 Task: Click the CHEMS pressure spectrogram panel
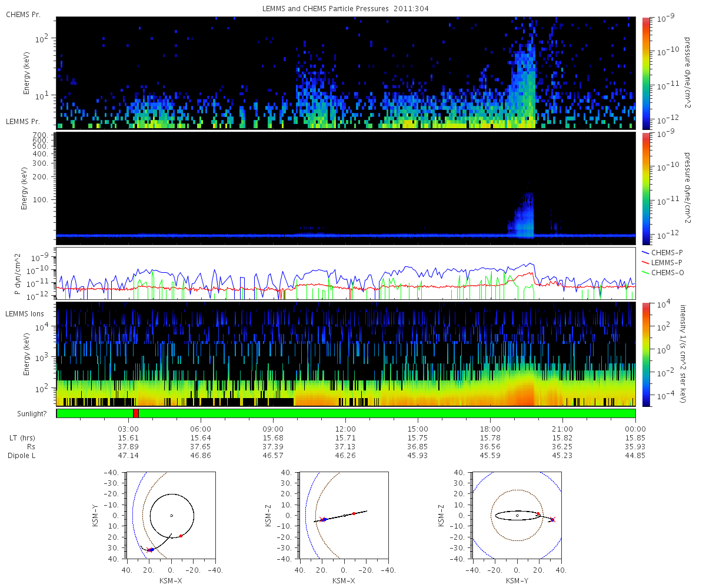[x=346, y=73]
